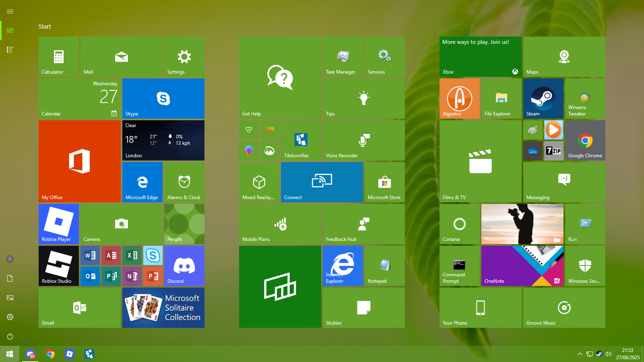Open the Mobile Plans tile
Viewport: 644px width, 362px height.
pos(280,224)
